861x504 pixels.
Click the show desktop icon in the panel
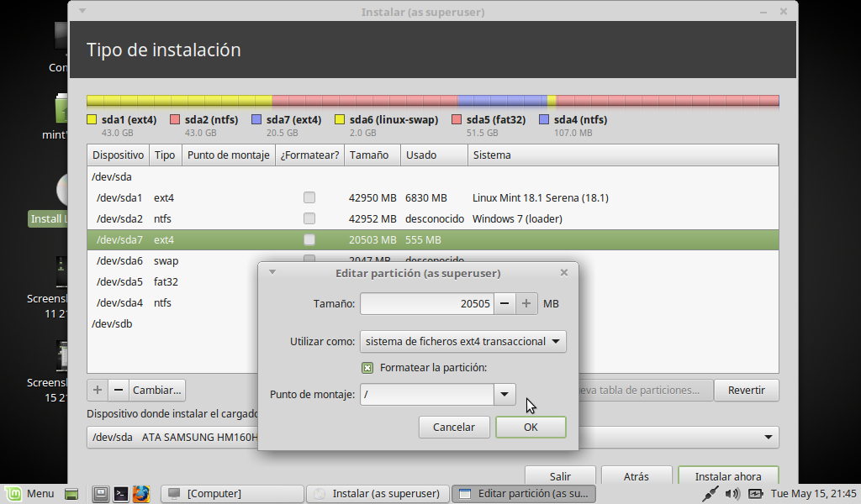pyautogui.click(x=71, y=494)
